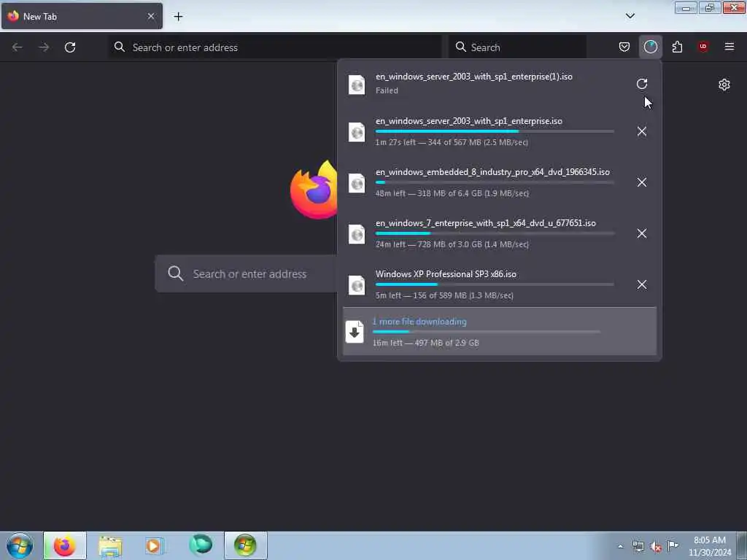Show hidden system tray icons
The image size is (747, 560).
tap(620, 546)
